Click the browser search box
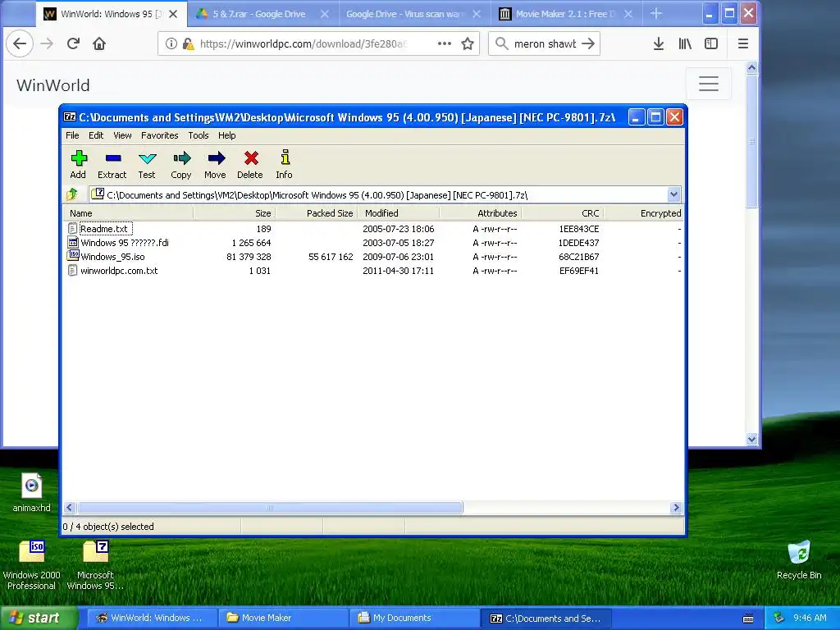Viewport: 840px width, 630px height. click(x=543, y=43)
